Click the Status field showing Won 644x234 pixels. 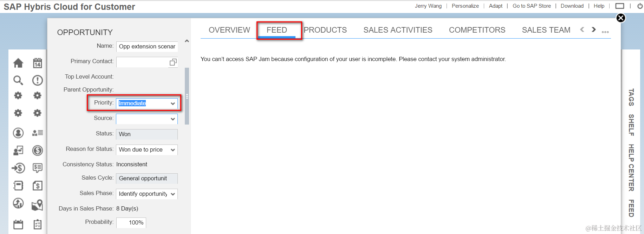click(x=147, y=134)
